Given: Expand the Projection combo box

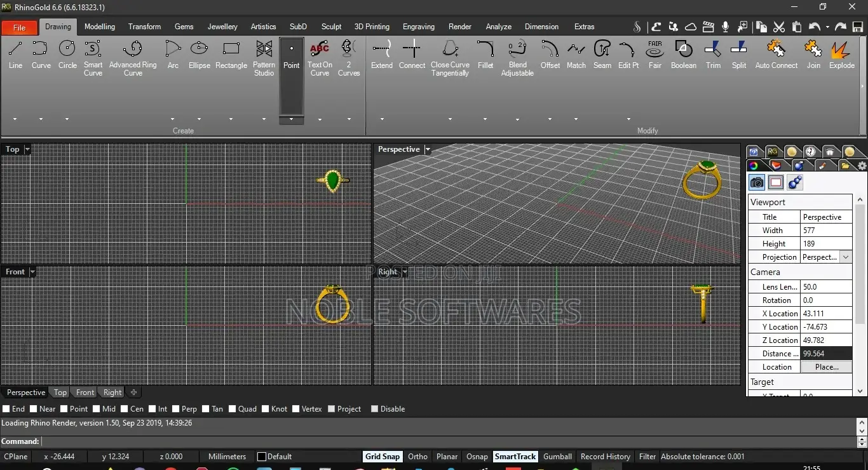Looking at the screenshot, I should click(x=845, y=257).
